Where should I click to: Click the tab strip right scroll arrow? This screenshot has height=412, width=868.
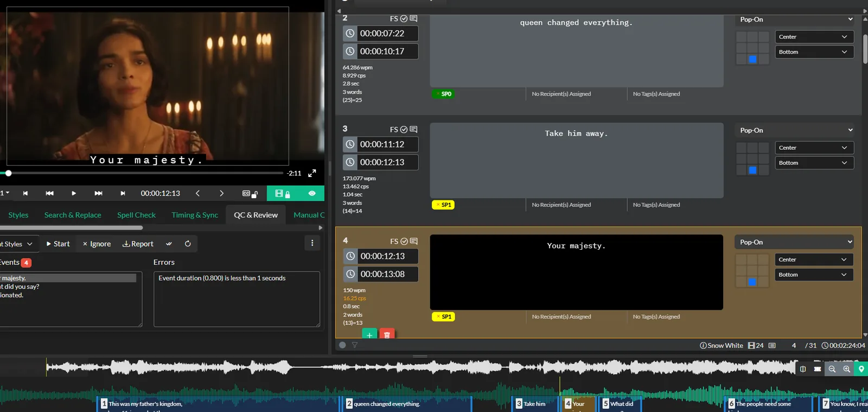pyautogui.click(x=320, y=227)
